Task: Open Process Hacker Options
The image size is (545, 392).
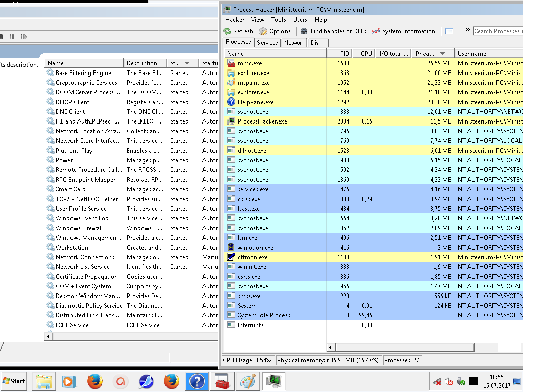Action: [275, 31]
